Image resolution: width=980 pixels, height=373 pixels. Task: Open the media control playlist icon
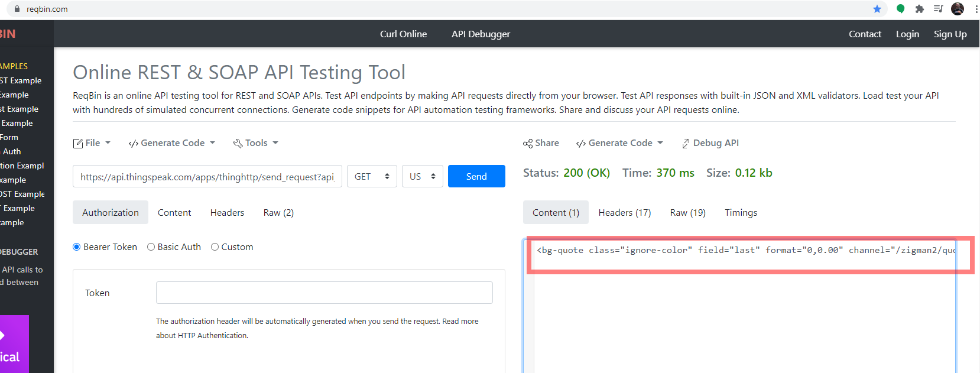point(938,9)
